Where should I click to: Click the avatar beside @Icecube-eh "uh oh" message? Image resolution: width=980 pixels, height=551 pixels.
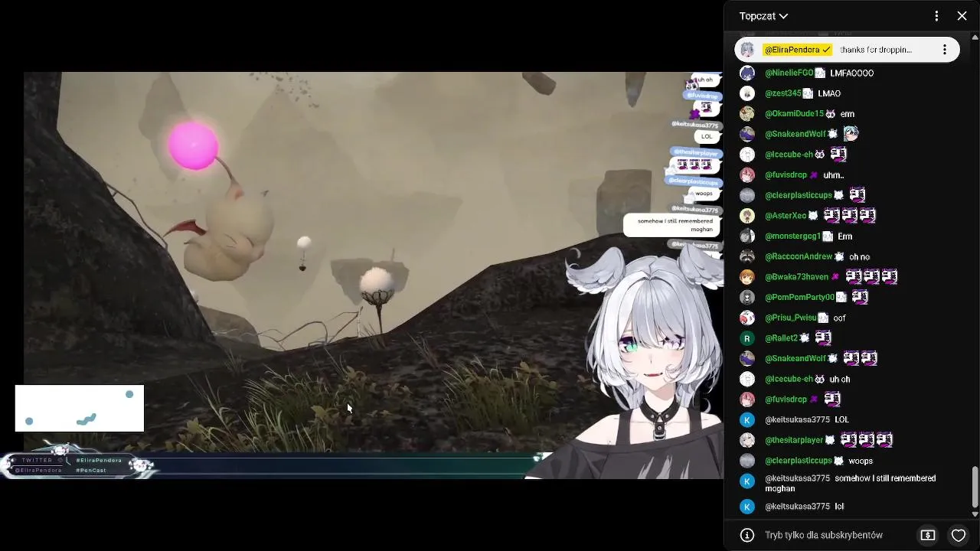(747, 379)
